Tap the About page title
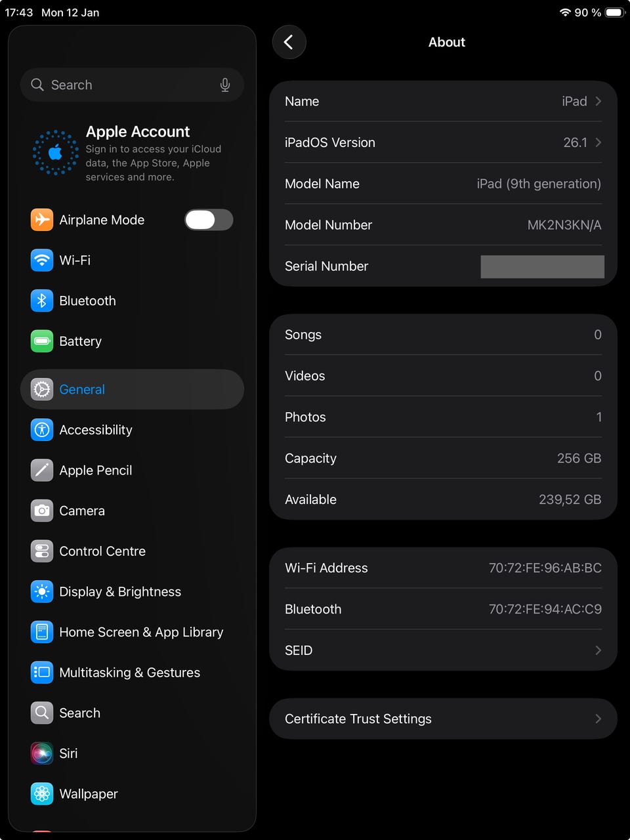 pos(447,42)
